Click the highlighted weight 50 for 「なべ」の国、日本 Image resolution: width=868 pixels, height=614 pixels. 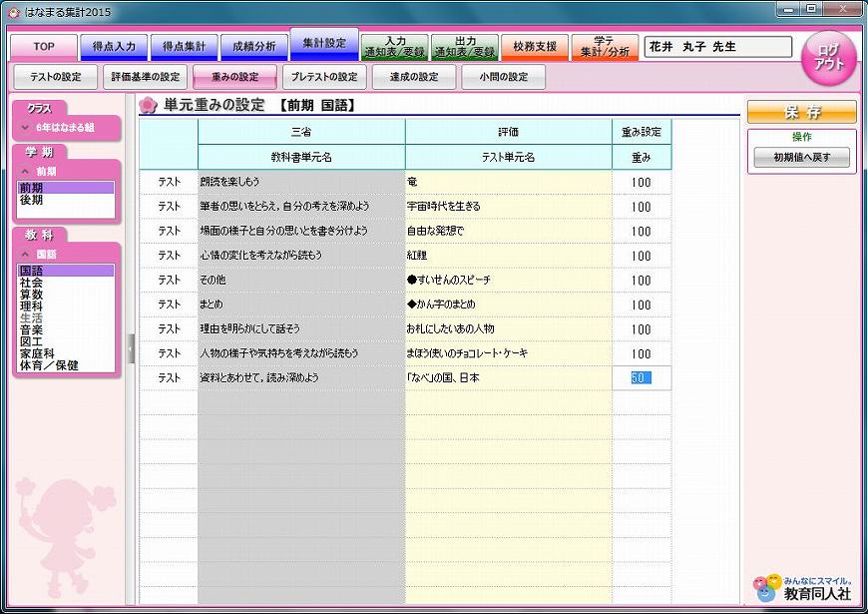pyautogui.click(x=642, y=378)
